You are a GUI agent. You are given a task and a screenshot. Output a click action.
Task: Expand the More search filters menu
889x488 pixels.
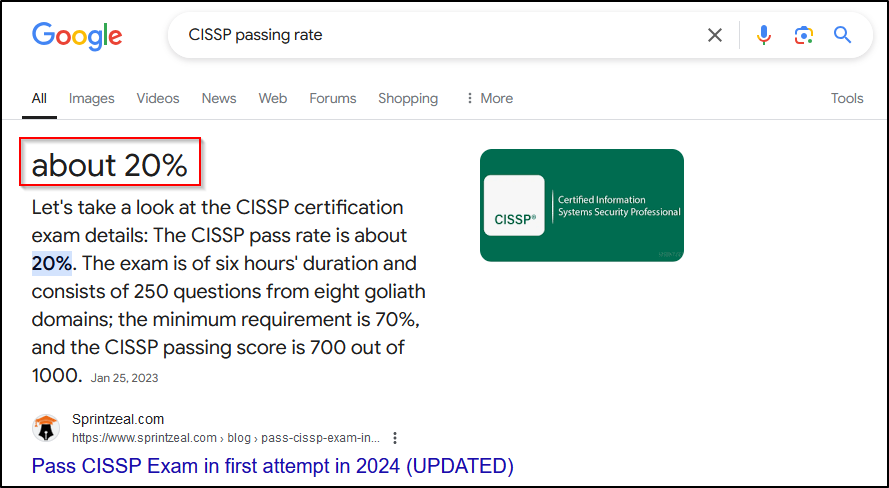click(x=489, y=98)
